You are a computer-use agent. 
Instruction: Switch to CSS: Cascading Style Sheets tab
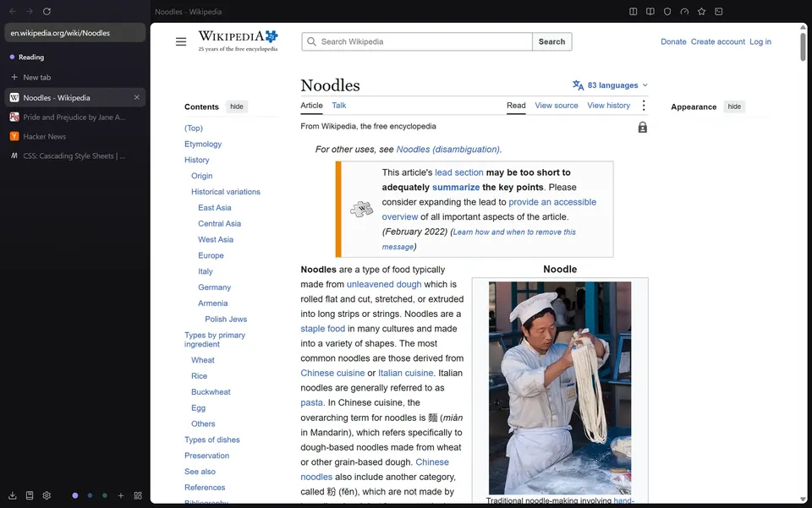pos(75,156)
